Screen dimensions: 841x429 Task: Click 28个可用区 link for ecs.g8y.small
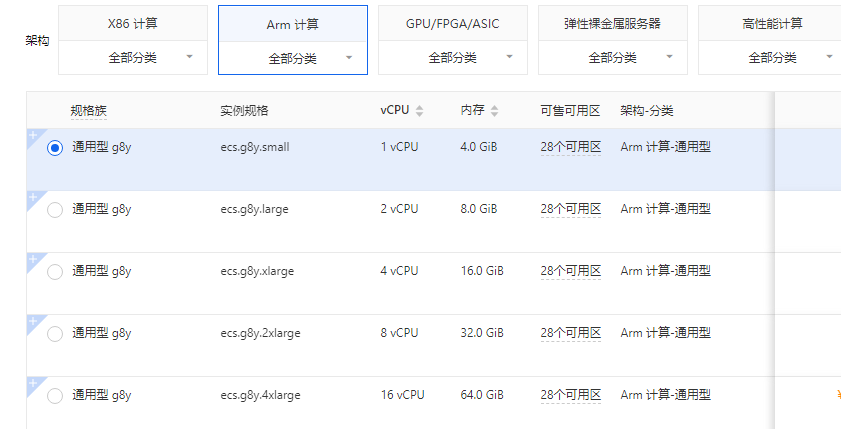pyautogui.click(x=570, y=148)
